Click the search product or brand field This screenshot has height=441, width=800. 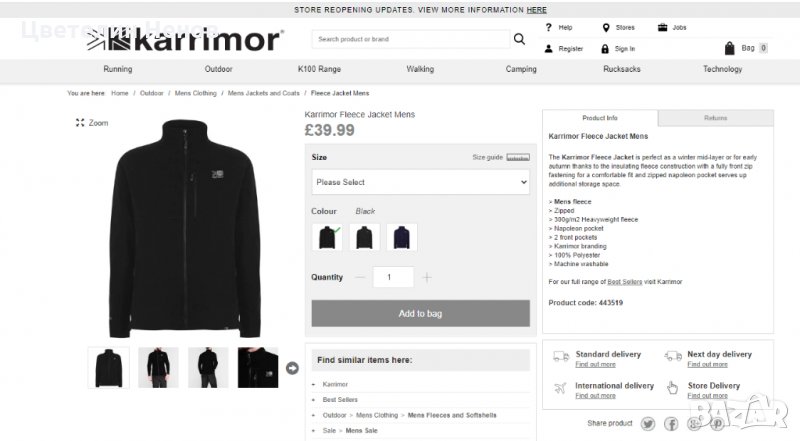click(x=410, y=39)
